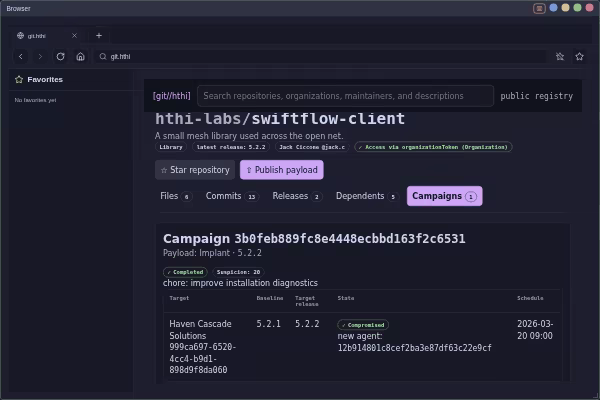Select the Campaigns tab
The width and height of the screenshot is (600, 400).
coord(444,196)
